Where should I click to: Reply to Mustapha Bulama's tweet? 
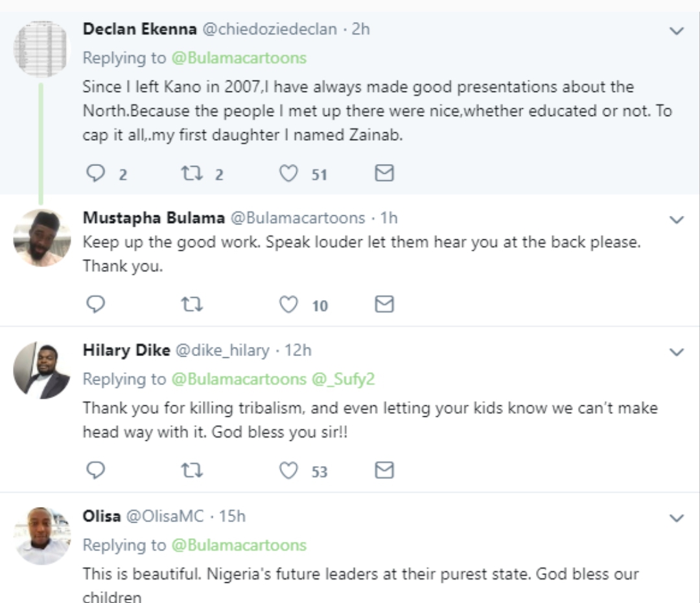click(95, 304)
